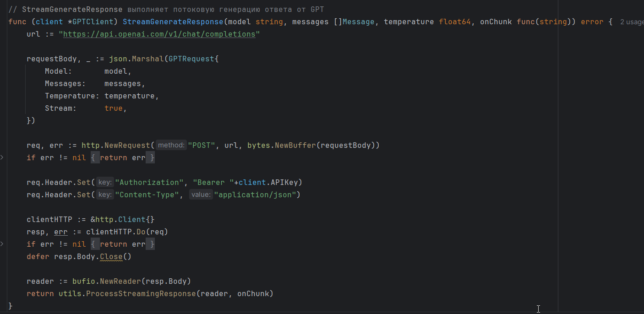This screenshot has width=644, height=314.
Task: Click the "Content-Type" string literal
Action: click(147, 195)
